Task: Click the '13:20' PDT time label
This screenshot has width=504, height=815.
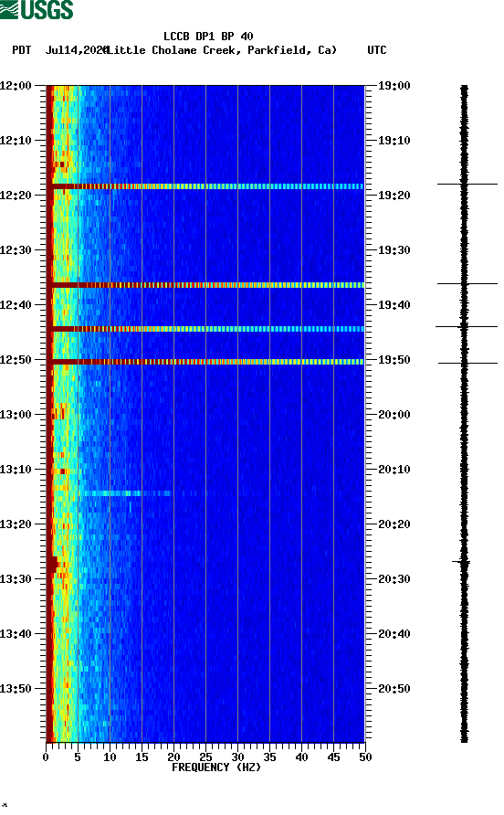Action: [x=16, y=524]
